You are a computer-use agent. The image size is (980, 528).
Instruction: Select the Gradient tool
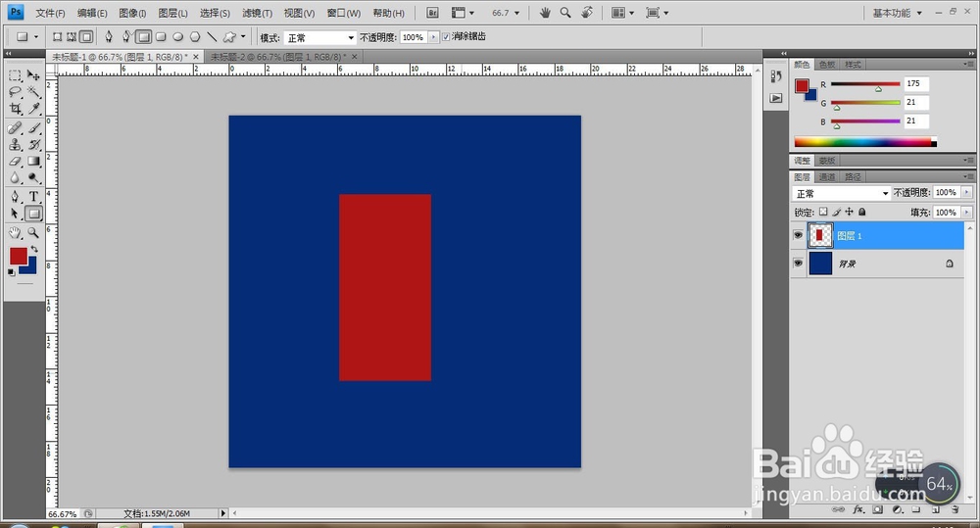[x=33, y=162]
